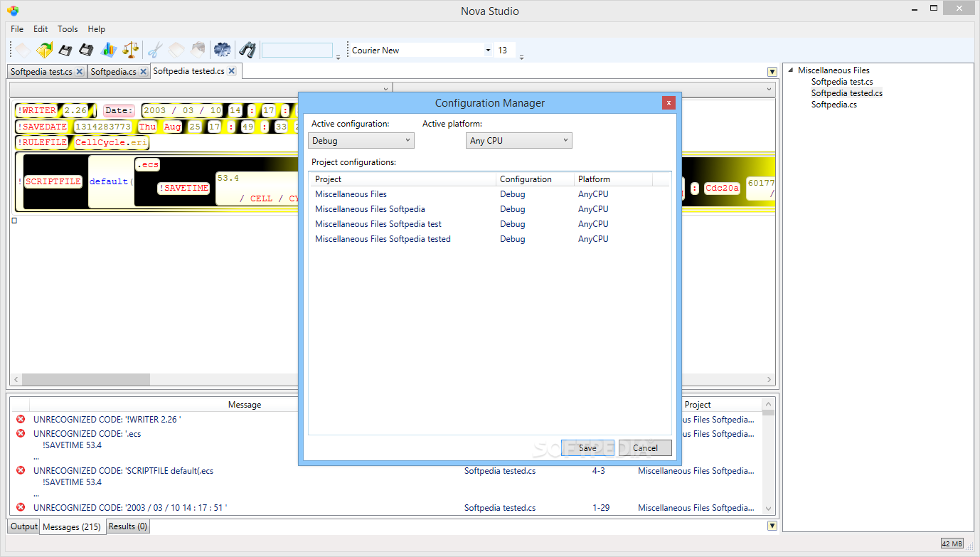Select the Miscellaneous Files Softpedia row
This screenshot has height=557, width=980.
(x=491, y=209)
